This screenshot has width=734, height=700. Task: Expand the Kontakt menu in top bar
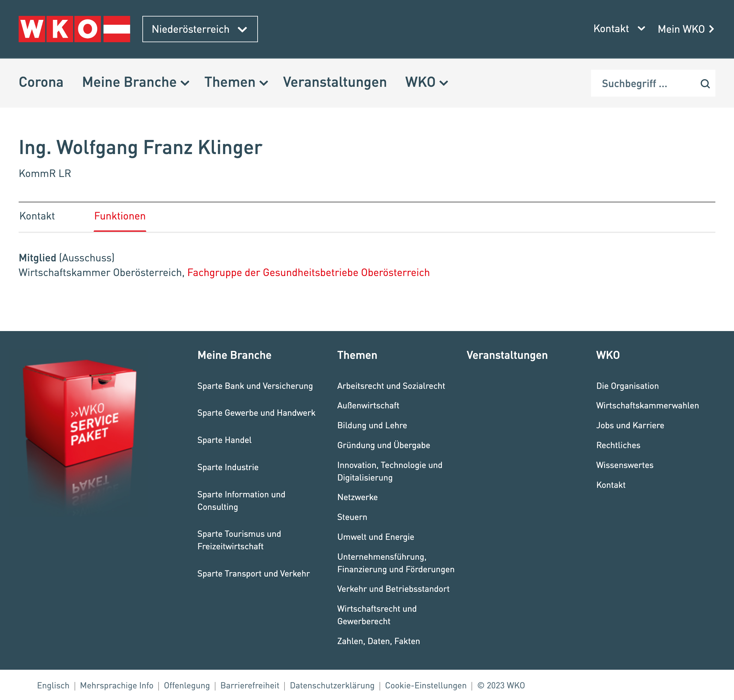point(619,29)
